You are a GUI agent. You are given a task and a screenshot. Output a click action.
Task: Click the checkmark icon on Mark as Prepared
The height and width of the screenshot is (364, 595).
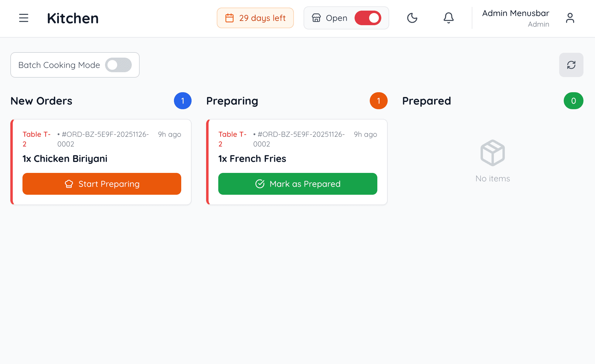pos(260,184)
